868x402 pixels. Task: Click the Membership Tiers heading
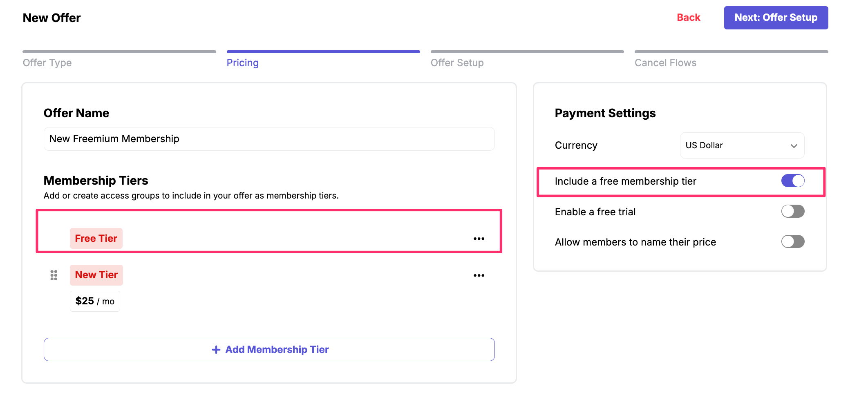(96, 181)
